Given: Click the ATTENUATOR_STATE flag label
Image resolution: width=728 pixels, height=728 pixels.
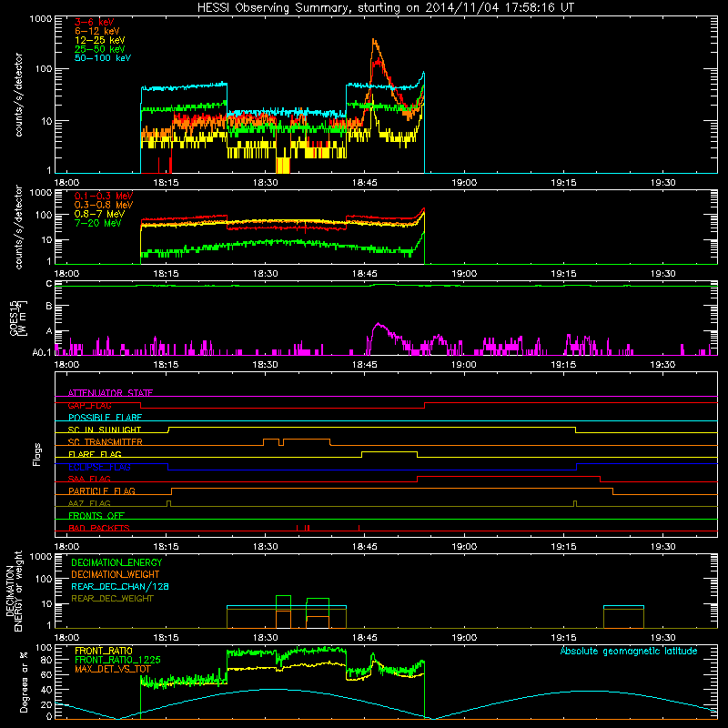Looking at the screenshot, I should pos(110,393).
